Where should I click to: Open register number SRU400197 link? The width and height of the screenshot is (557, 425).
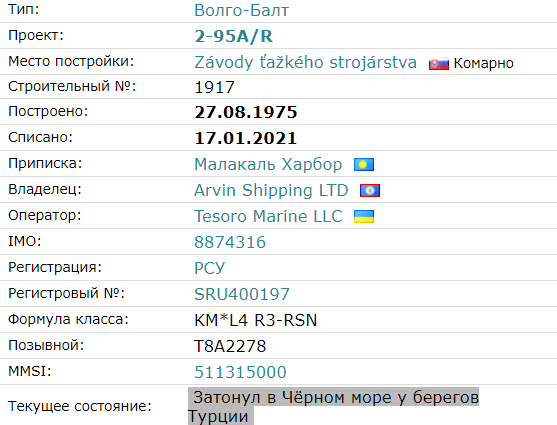coord(242,294)
